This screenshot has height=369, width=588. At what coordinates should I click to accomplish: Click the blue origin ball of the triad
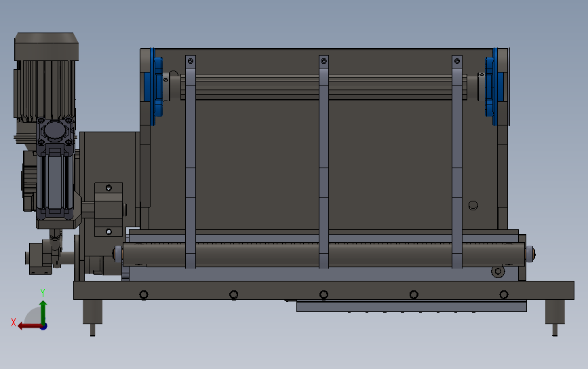pyautogui.click(x=44, y=327)
